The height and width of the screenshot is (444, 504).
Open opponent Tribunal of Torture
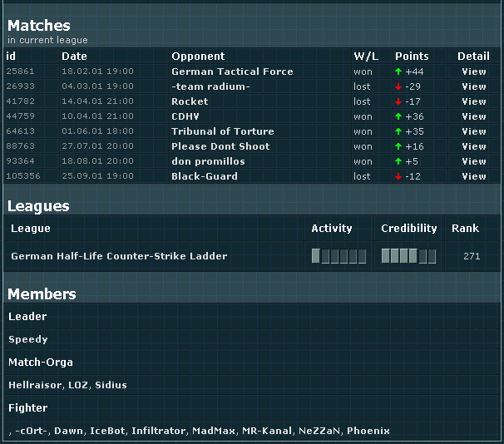click(222, 131)
